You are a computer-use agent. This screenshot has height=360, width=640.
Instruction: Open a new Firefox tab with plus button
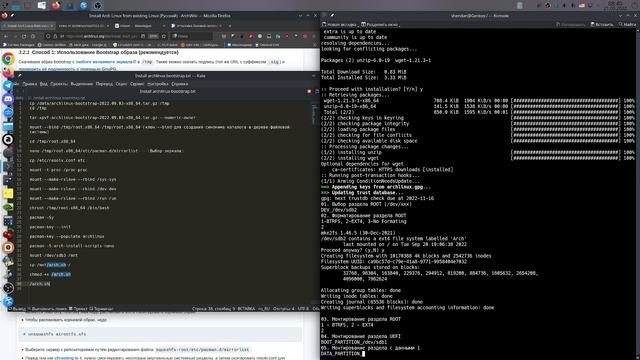click(230, 26)
